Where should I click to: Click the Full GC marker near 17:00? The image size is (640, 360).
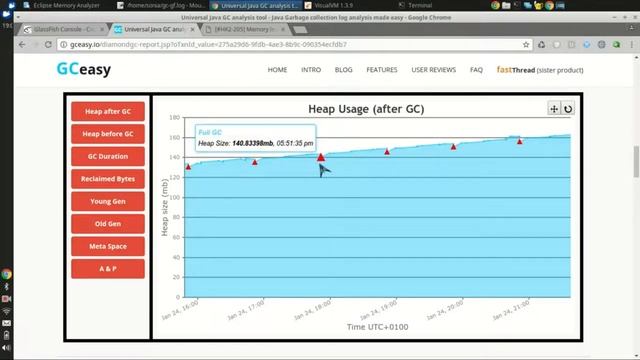[255, 162]
